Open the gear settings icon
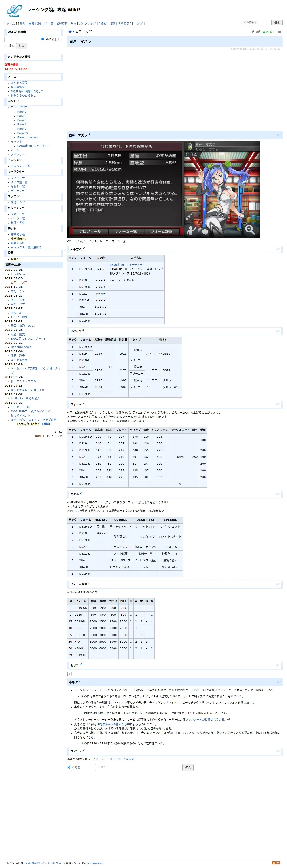287x868 pixels. (x=279, y=32)
